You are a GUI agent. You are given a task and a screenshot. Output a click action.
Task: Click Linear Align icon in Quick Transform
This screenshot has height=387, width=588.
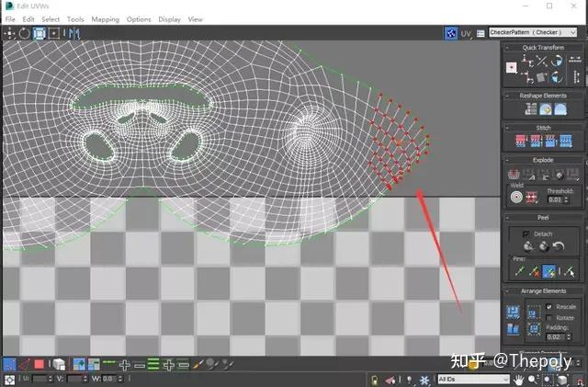542,61
